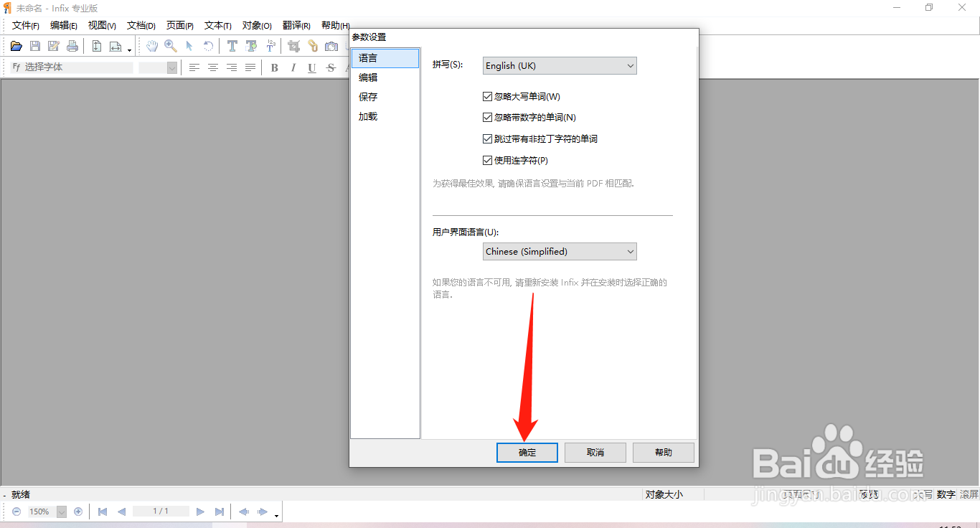Align text right
Viewport: 980px width, 528px height.
(232, 67)
